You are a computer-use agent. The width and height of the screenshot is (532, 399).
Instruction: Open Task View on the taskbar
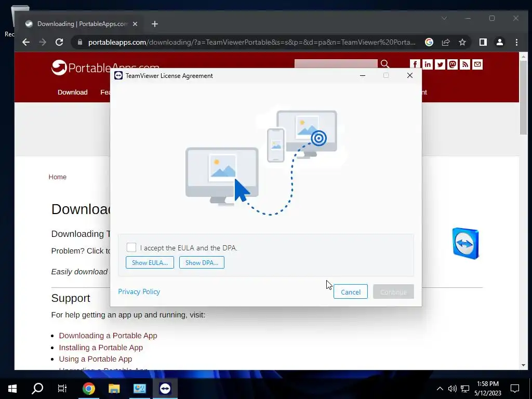coord(62,389)
